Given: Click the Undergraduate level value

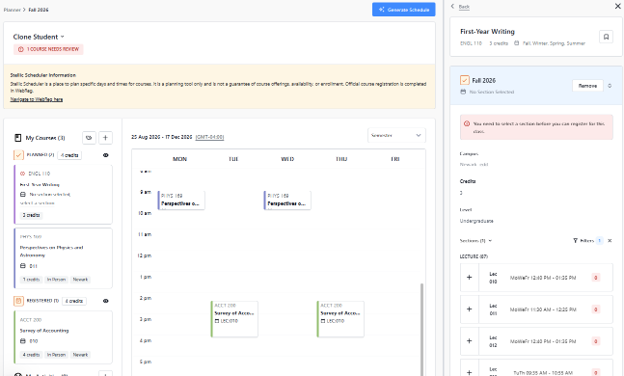Looking at the screenshot, I should (476, 221).
